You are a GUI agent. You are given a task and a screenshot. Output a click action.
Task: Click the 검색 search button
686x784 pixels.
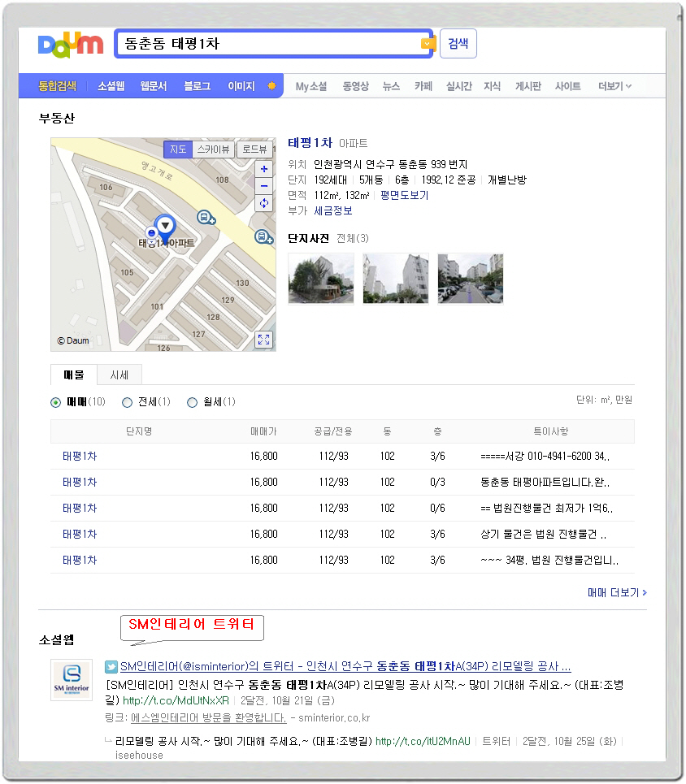coord(458,44)
